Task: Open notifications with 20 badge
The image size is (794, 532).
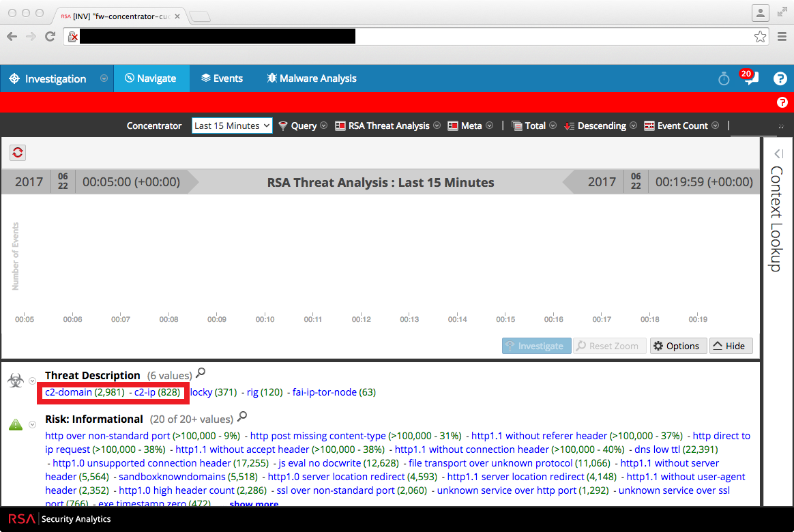Action: pos(750,78)
